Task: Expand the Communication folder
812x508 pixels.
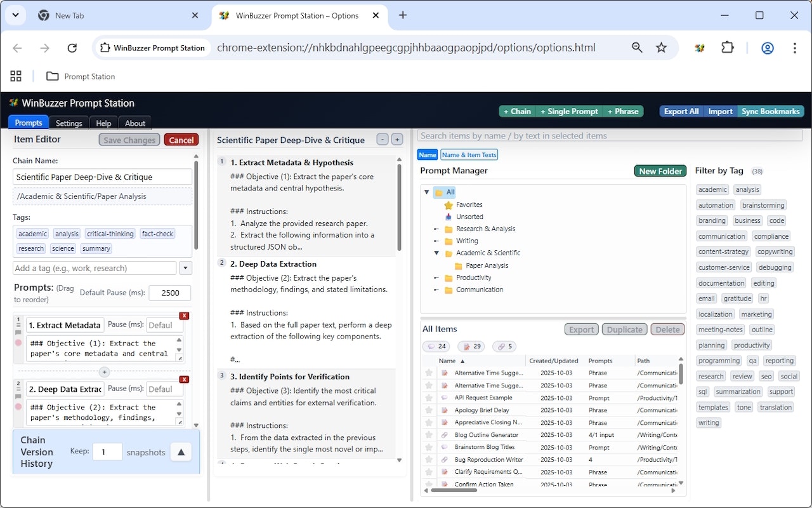Action: (436, 290)
